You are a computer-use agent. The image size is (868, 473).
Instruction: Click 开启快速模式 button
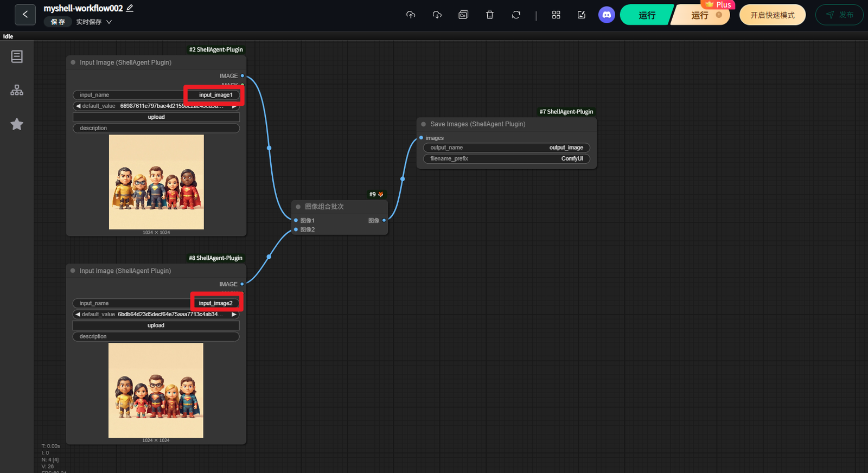point(773,15)
